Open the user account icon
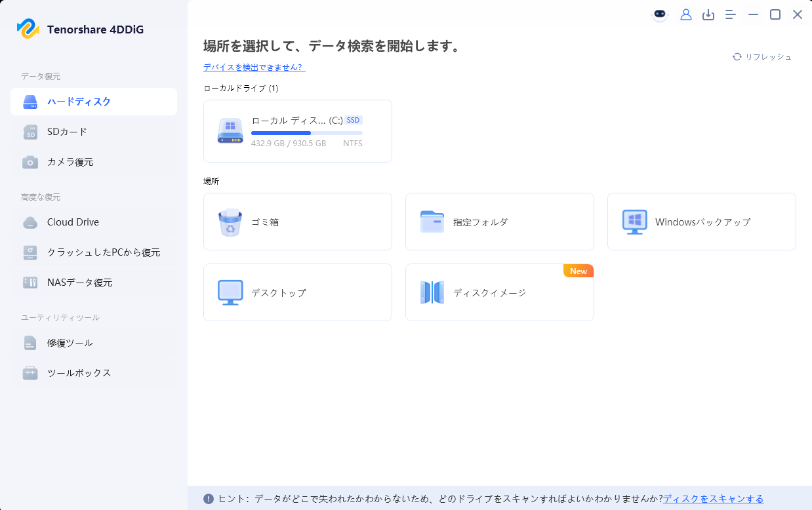812x510 pixels. click(686, 14)
